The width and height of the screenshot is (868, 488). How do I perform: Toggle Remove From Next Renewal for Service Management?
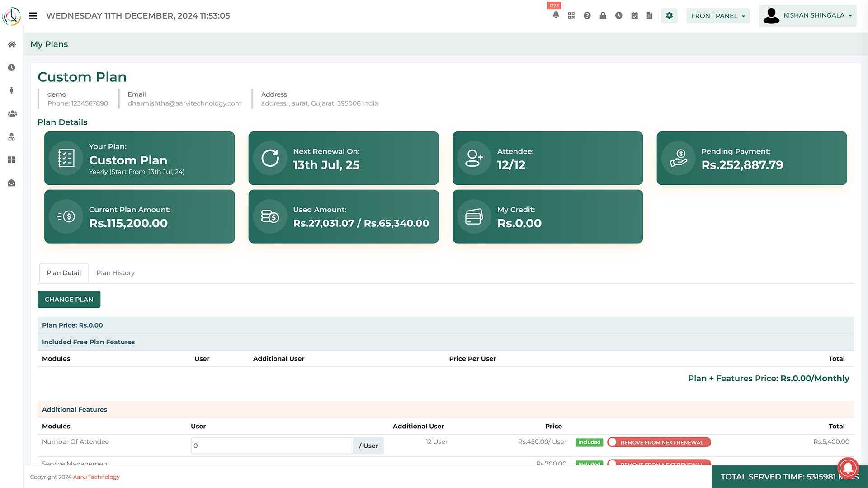pyautogui.click(x=659, y=463)
